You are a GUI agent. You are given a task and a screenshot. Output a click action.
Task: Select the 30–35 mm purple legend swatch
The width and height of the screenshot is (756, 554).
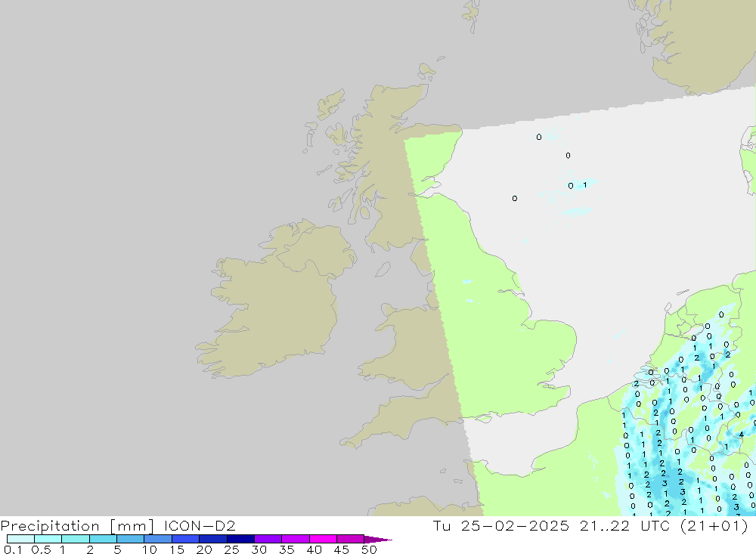(x=268, y=539)
